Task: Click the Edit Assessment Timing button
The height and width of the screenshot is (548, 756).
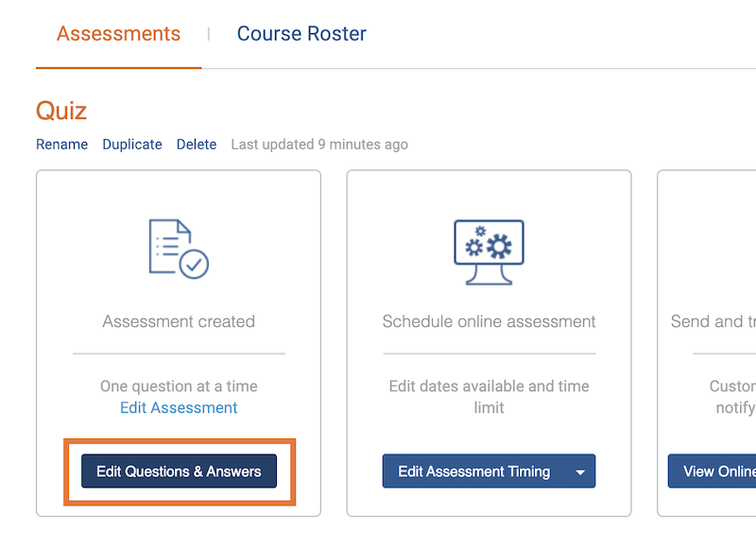Action: click(x=472, y=471)
